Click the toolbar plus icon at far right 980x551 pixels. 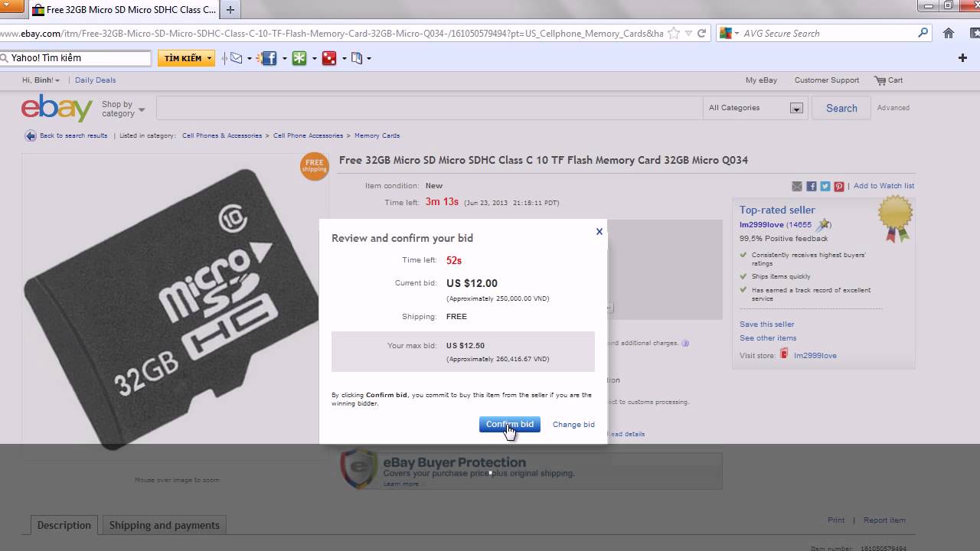pyautogui.click(x=962, y=58)
